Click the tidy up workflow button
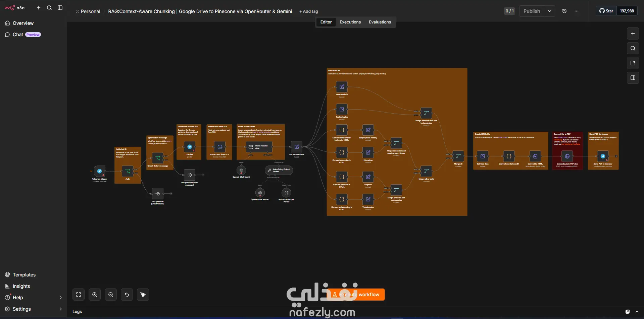 143,295
